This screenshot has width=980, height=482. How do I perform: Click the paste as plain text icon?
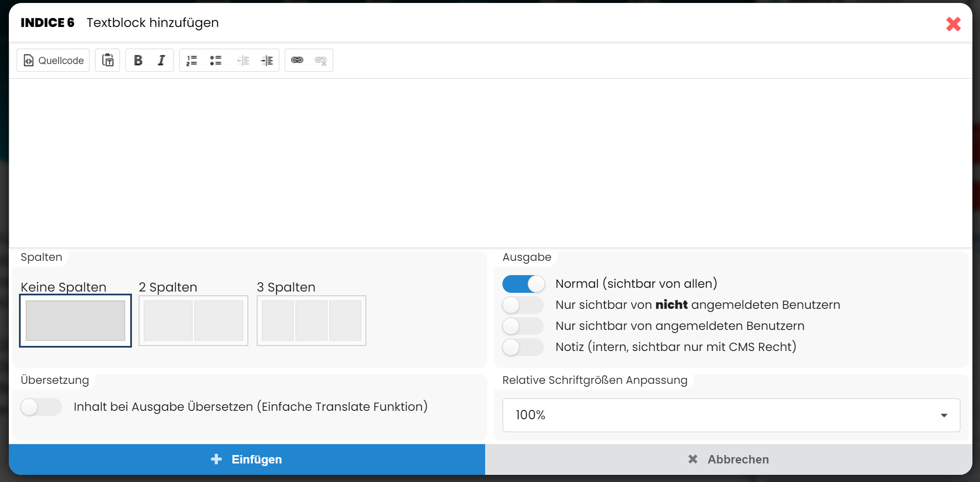[x=108, y=61]
